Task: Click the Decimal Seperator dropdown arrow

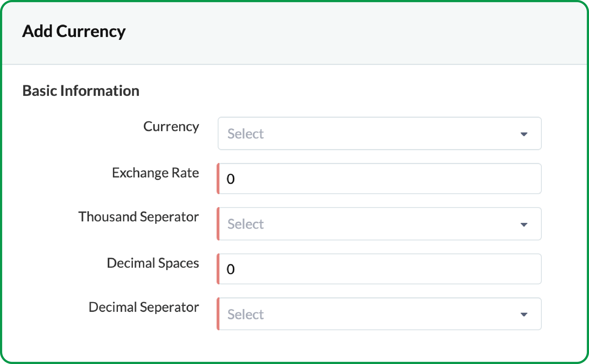Action: pyautogui.click(x=524, y=314)
